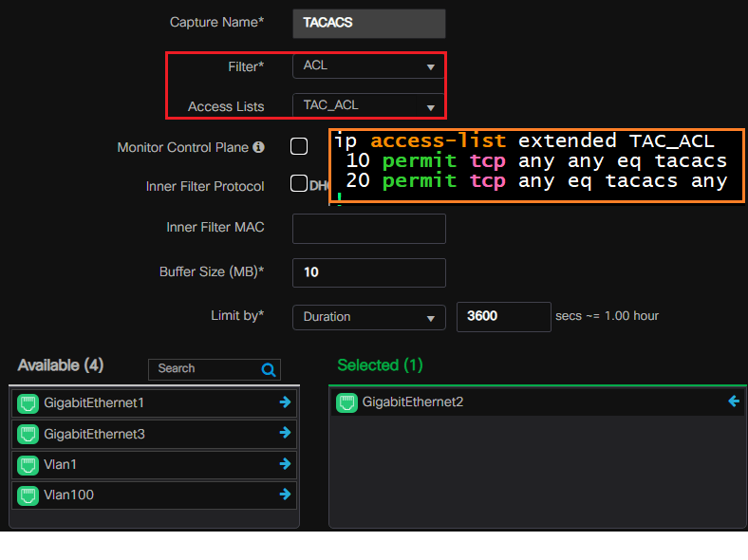This screenshot has height=560, width=748.
Task: Click the search magnifier icon
Action: click(269, 369)
